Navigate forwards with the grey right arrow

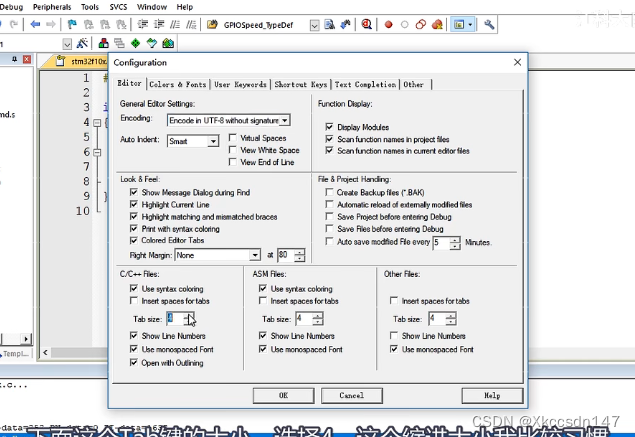coord(51,25)
